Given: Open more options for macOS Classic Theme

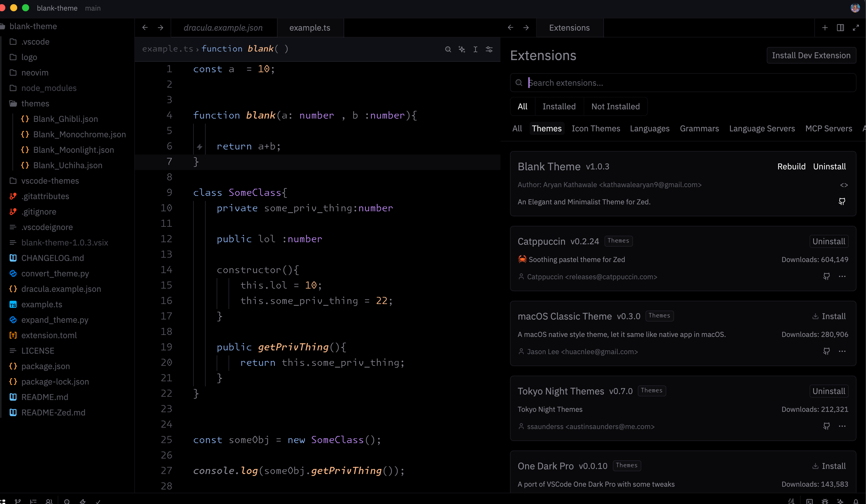Looking at the screenshot, I should [842, 351].
